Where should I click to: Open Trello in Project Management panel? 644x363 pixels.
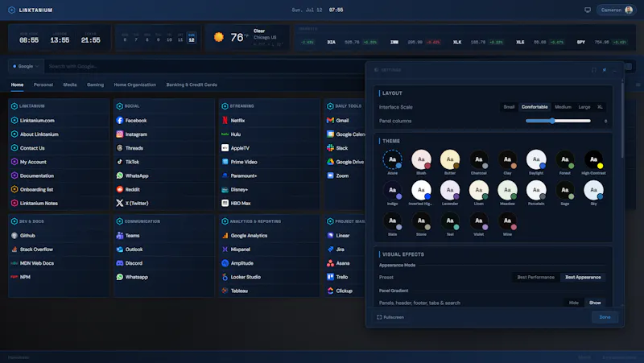coord(337,277)
